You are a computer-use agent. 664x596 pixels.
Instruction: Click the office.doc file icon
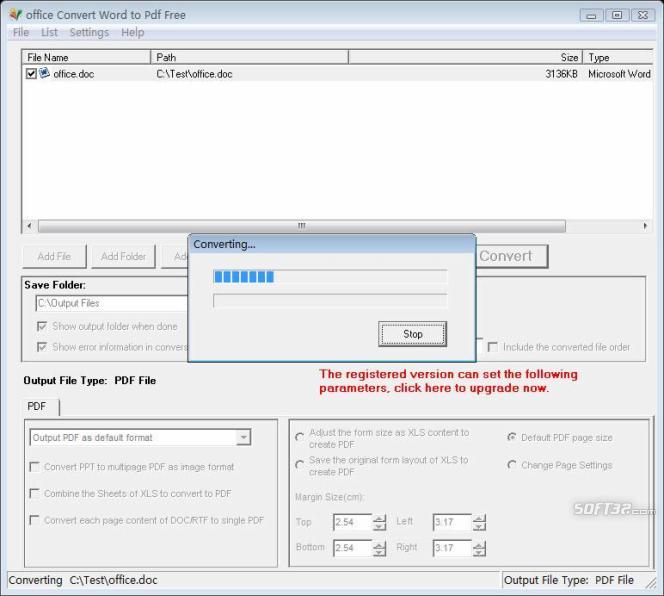pyautogui.click(x=44, y=74)
